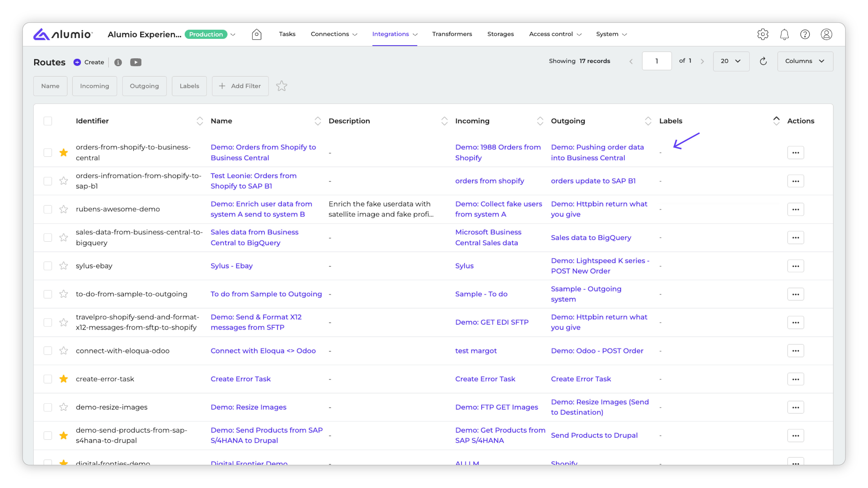
Task: Open the notifications bell
Action: pos(784,34)
